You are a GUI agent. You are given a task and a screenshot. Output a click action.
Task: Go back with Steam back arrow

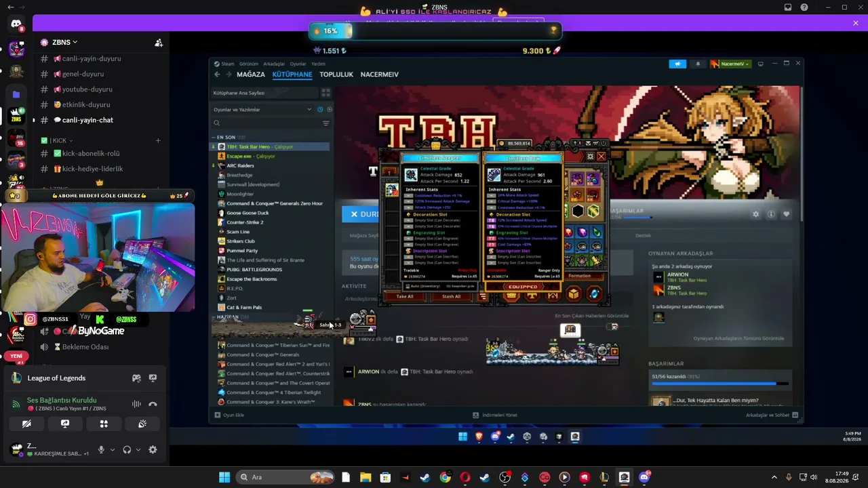pos(217,75)
